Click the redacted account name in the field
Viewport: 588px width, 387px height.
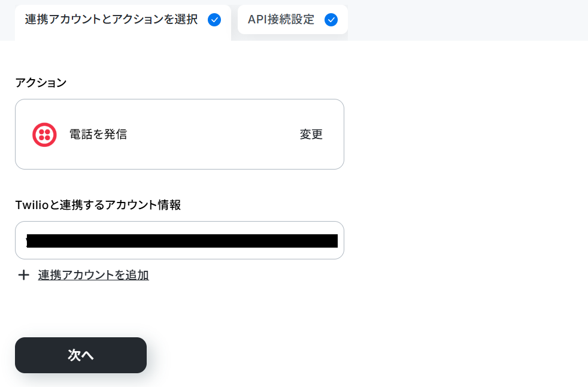tap(182, 241)
